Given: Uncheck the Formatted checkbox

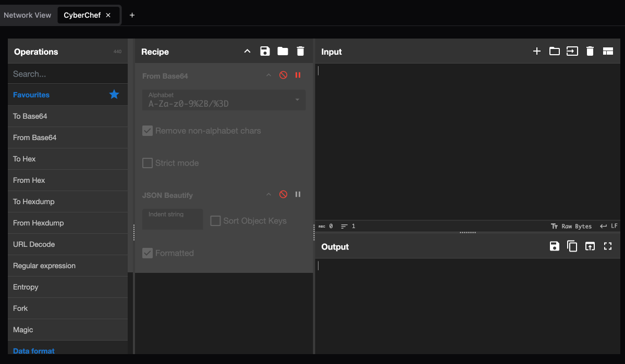Looking at the screenshot, I should (x=148, y=253).
